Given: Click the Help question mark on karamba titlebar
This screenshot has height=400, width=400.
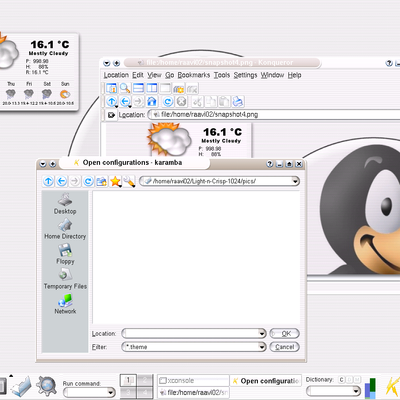Looking at the screenshot, I should pyautogui.click(x=270, y=164).
